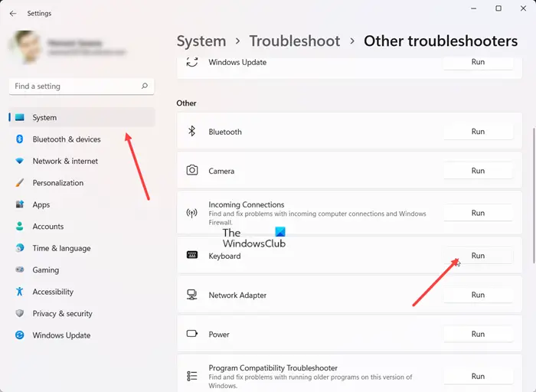536x392 pixels.
Task: Click the System breadcrumb link
Action: [201, 41]
